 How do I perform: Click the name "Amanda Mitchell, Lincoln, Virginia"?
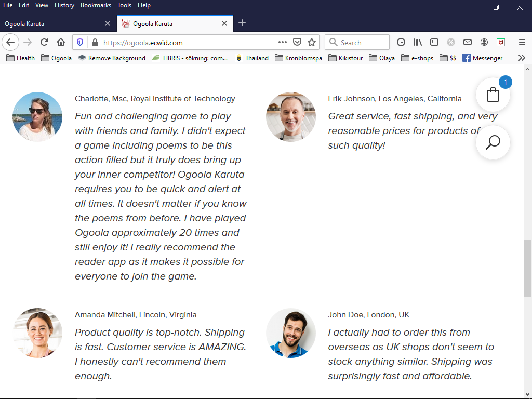pos(136,315)
